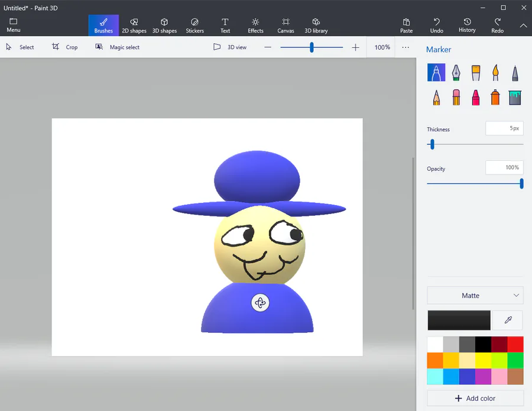Image resolution: width=532 pixels, height=411 pixels.
Task: Select the Spray can tool
Action: 495,98
